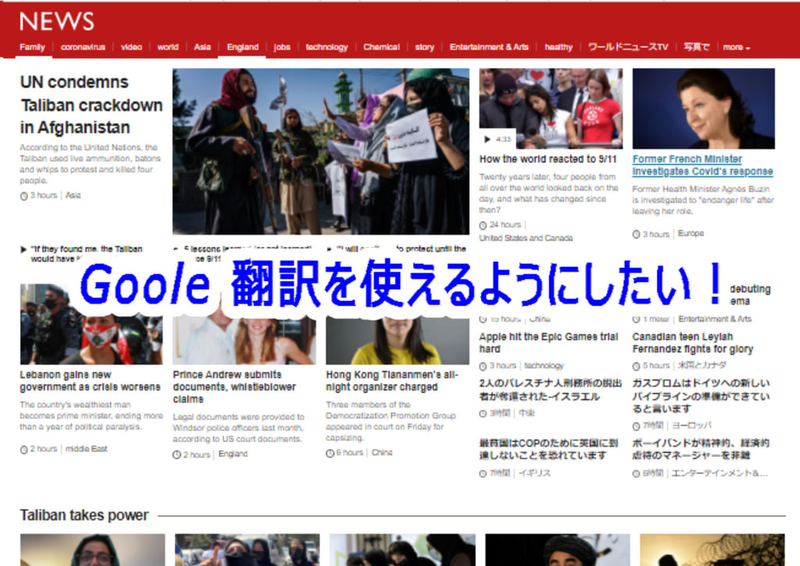This screenshot has height=566, width=800.
Task: Click the play arrow beside 'If they found me'
Action: click(x=23, y=250)
